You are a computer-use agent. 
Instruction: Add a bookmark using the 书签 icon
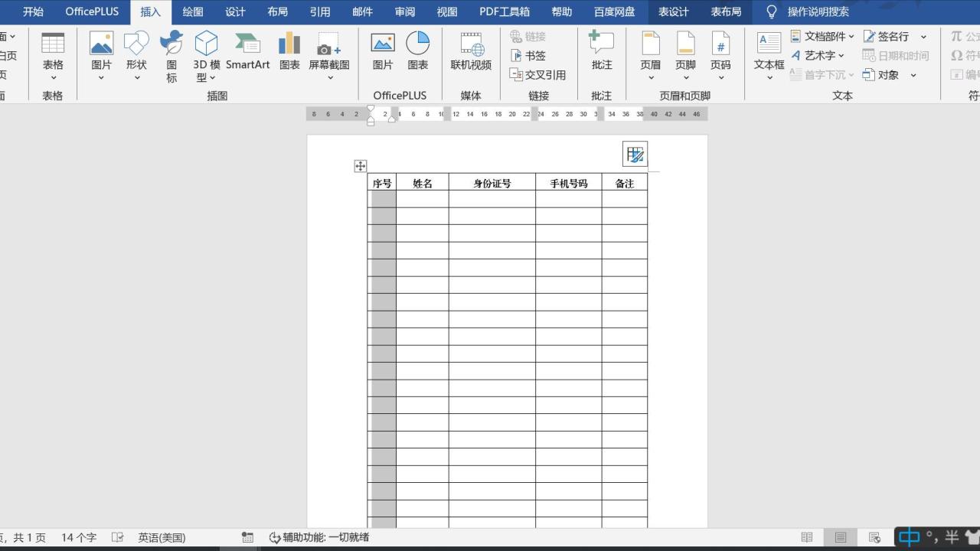pos(532,55)
